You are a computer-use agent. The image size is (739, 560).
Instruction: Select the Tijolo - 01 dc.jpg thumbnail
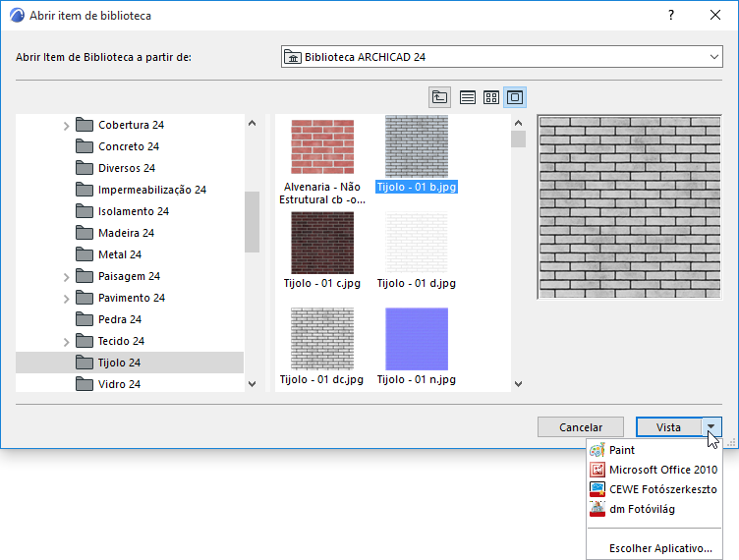(322, 339)
